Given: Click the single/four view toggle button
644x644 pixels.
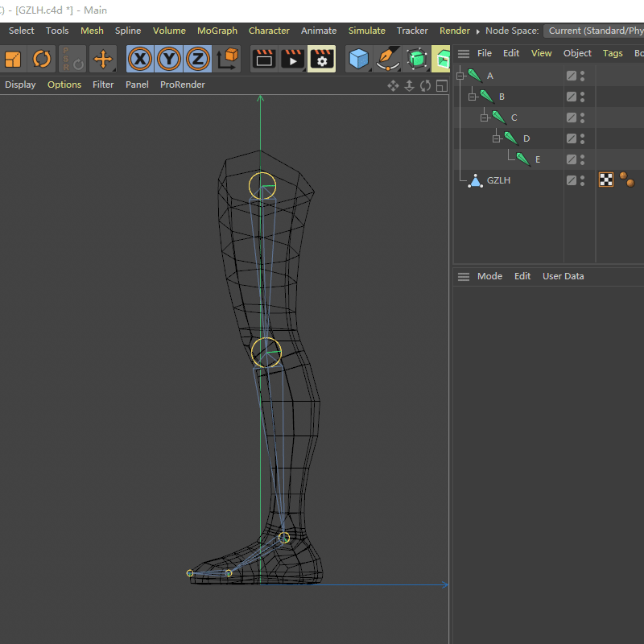Looking at the screenshot, I should click(x=441, y=86).
